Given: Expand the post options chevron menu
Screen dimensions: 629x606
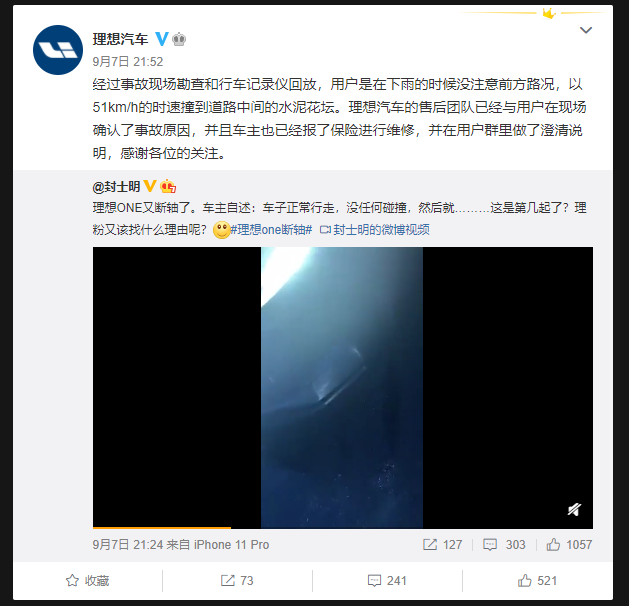Looking at the screenshot, I should [586, 30].
